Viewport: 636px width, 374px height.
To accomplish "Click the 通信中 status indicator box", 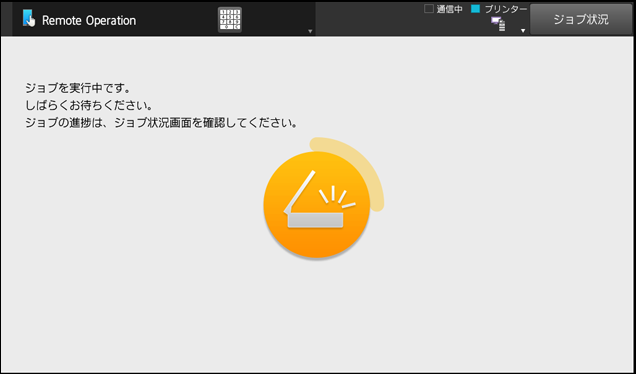I will (429, 9).
